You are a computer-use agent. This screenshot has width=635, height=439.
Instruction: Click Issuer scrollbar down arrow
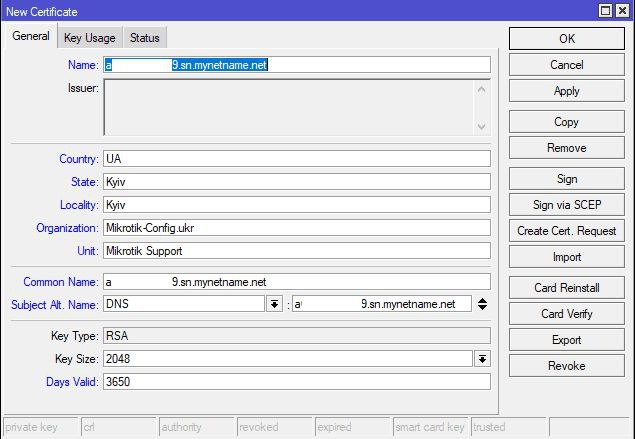tap(482, 126)
